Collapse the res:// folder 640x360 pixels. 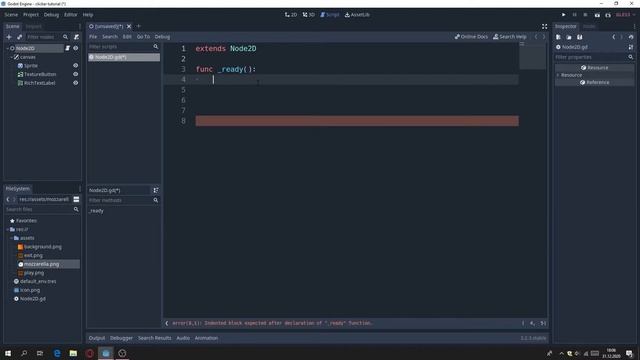pos(7,229)
